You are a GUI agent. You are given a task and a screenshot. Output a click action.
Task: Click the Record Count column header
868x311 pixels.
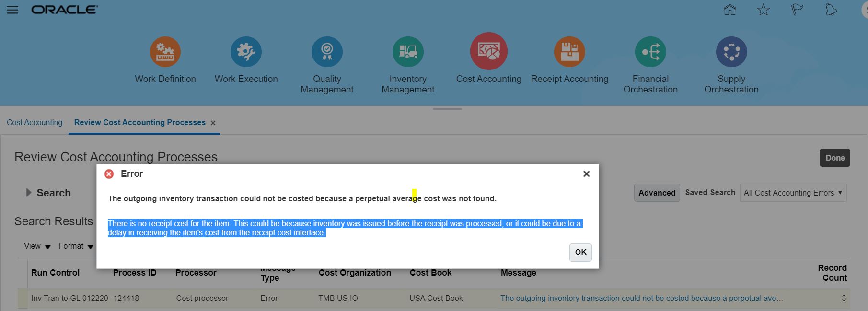tap(832, 273)
